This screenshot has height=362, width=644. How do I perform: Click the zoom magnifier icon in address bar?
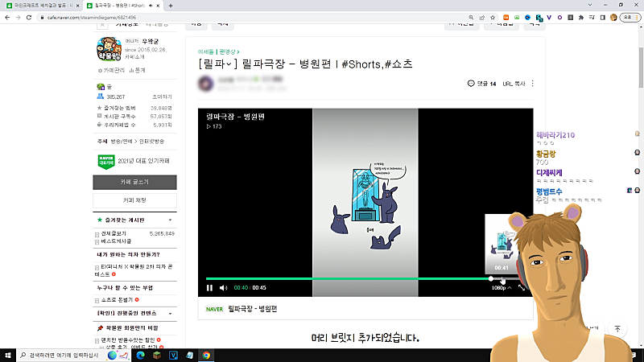click(471, 17)
